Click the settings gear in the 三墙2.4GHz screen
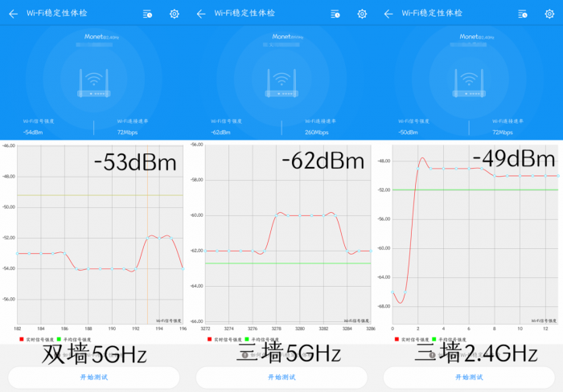Screen dimensions: 563x392 [549, 14]
